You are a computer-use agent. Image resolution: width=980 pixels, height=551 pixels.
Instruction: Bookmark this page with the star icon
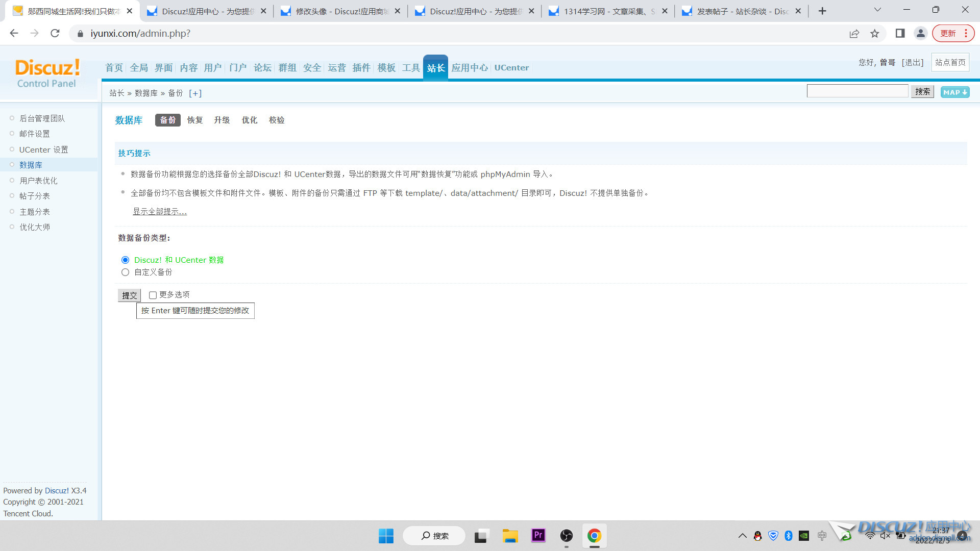[x=875, y=33]
